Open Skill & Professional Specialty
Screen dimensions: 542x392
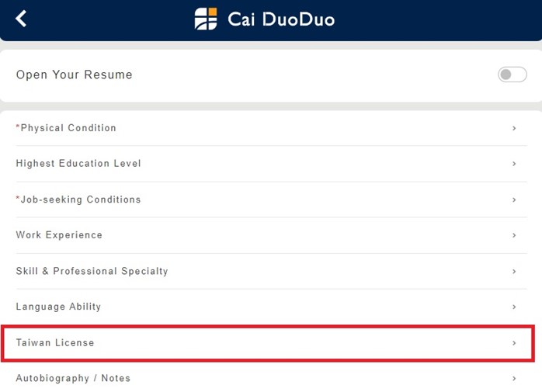coord(92,271)
